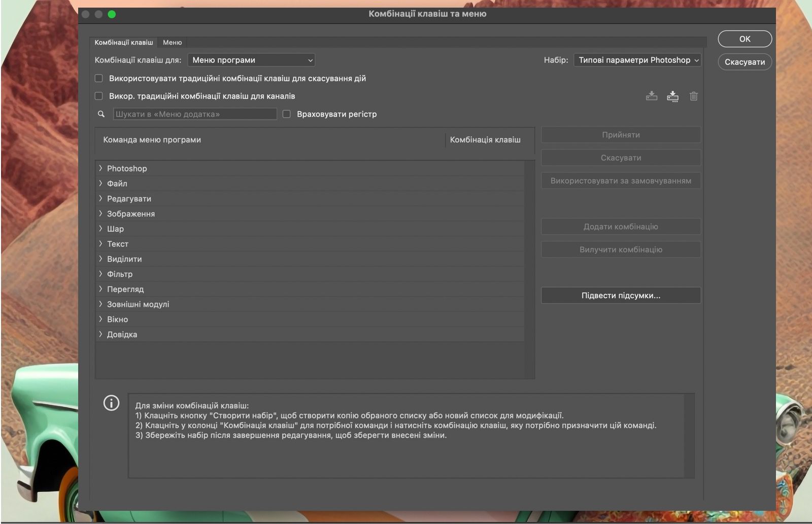Screen dimensions: 812x524
Task: Confirm the dialog with OK
Action: click(x=745, y=39)
